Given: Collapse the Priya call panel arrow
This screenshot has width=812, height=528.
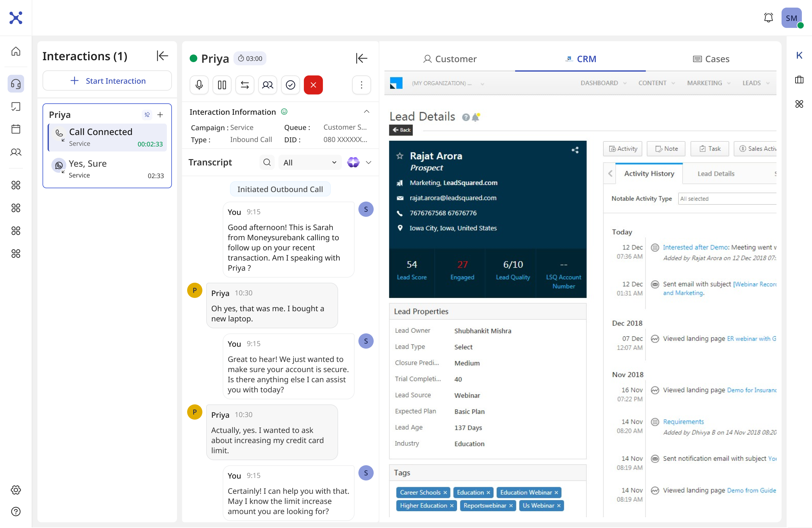Looking at the screenshot, I should 361,58.
